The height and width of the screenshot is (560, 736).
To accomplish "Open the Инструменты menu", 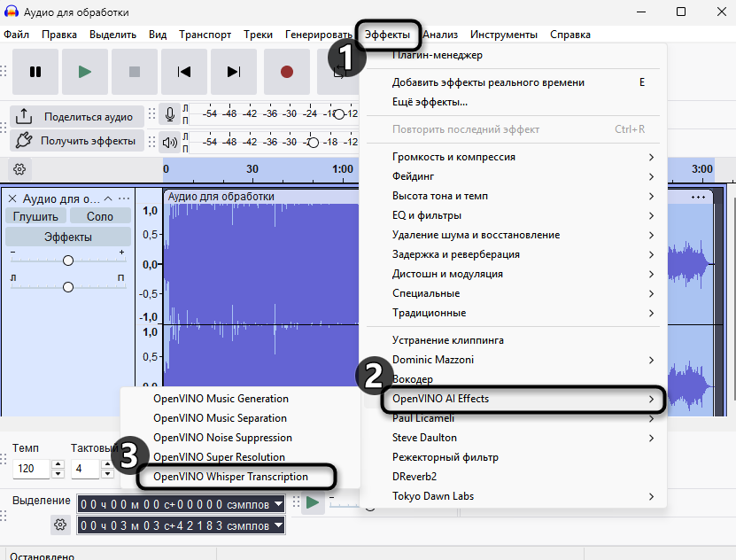I will tap(504, 35).
